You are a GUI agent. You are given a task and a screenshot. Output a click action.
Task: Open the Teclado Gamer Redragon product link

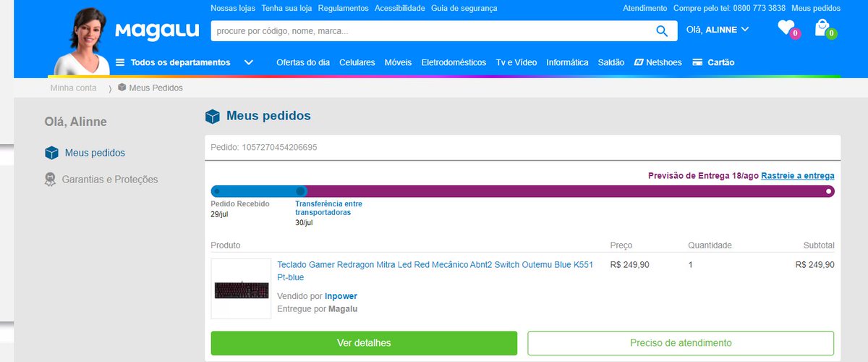[x=435, y=271]
